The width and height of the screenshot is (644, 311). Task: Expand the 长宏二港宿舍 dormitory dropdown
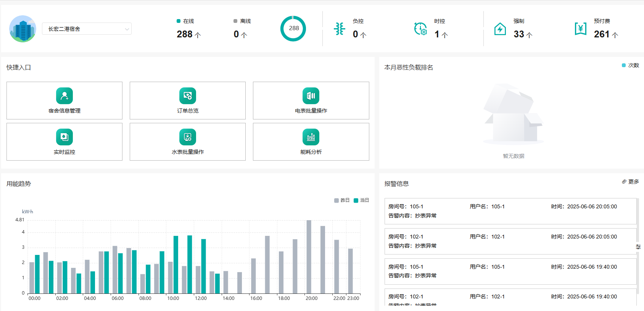tap(87, 29)
